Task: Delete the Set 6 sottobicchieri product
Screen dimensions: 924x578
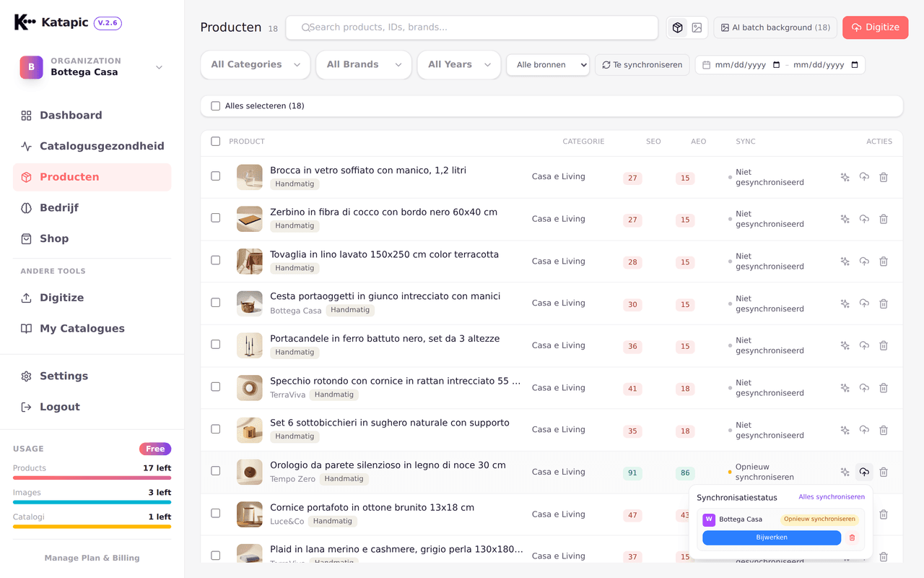Action: click(884, 430)
